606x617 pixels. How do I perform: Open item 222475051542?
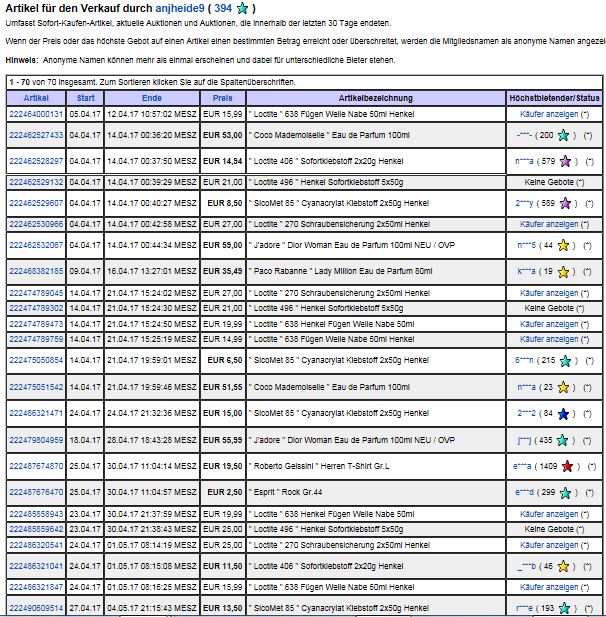[36, 387]
